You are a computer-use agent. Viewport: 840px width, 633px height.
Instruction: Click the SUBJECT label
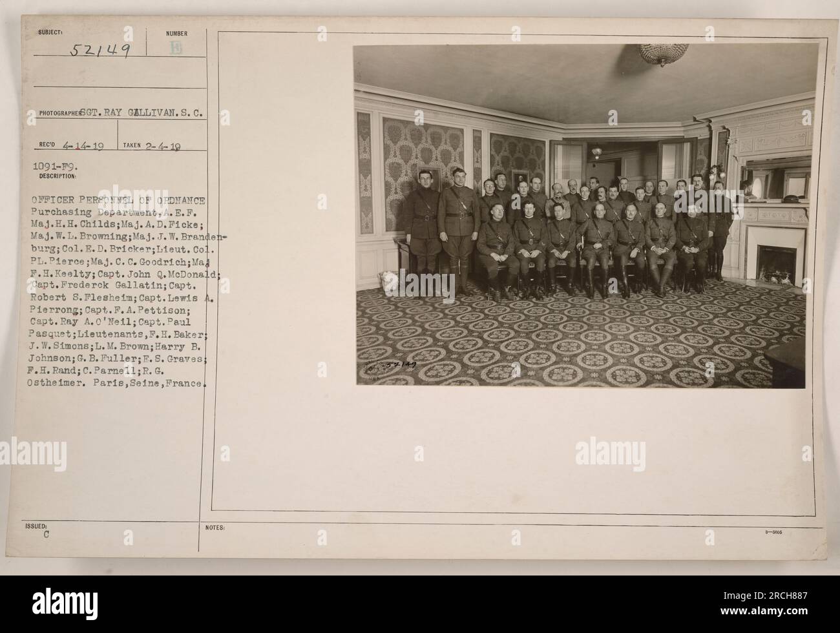coord(49,33)
